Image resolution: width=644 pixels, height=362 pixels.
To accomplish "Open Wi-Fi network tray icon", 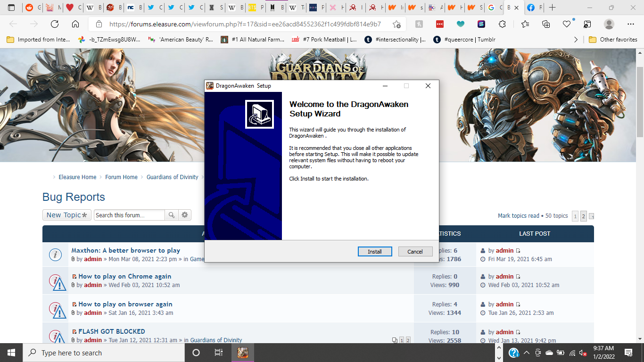I will (572, 353).
